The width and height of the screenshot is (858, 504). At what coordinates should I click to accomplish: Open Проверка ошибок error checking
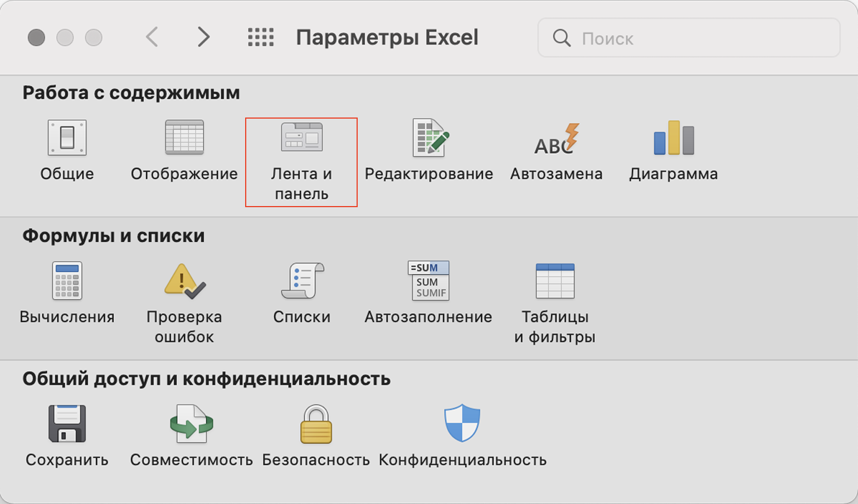coord(184,281)
